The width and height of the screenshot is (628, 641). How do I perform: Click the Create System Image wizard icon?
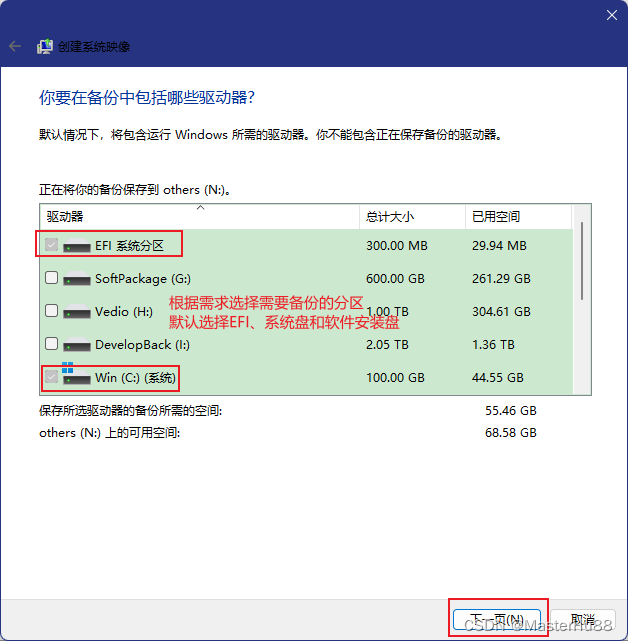(x=45, y=46)
